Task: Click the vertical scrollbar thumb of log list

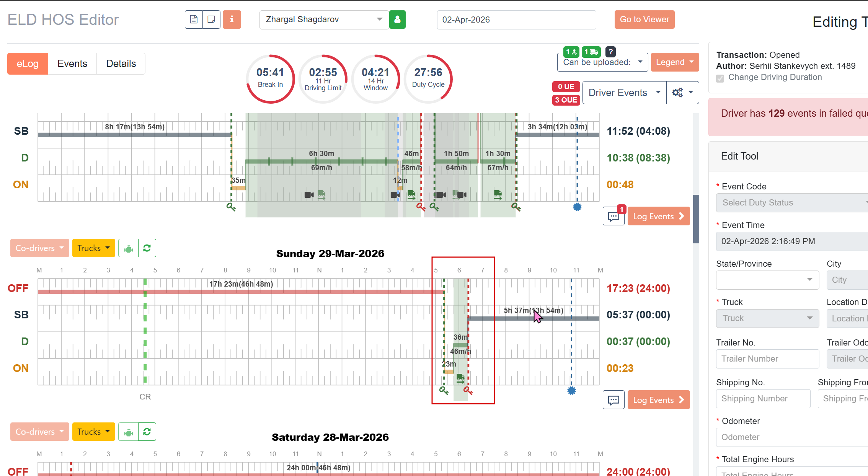Action: [696, 219]
